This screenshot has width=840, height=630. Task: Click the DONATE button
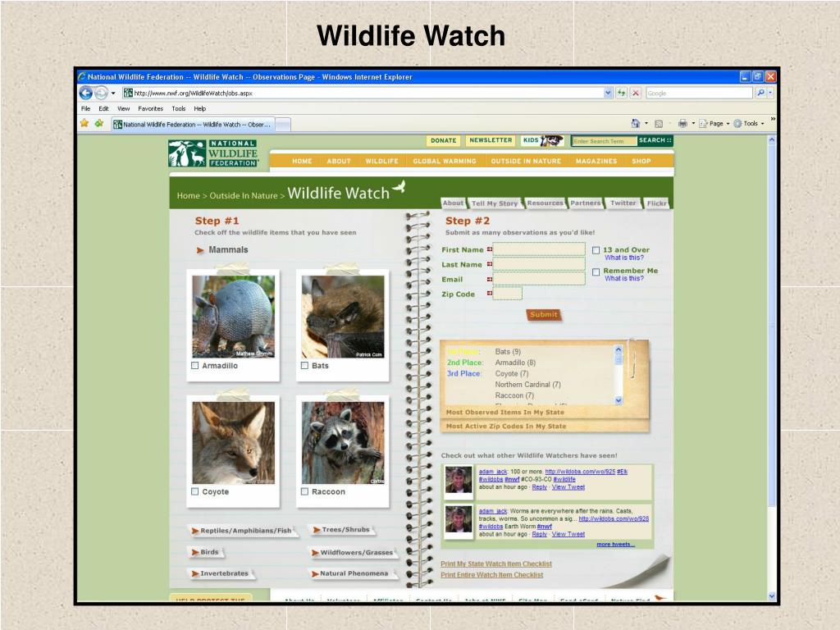pos(444,140)
